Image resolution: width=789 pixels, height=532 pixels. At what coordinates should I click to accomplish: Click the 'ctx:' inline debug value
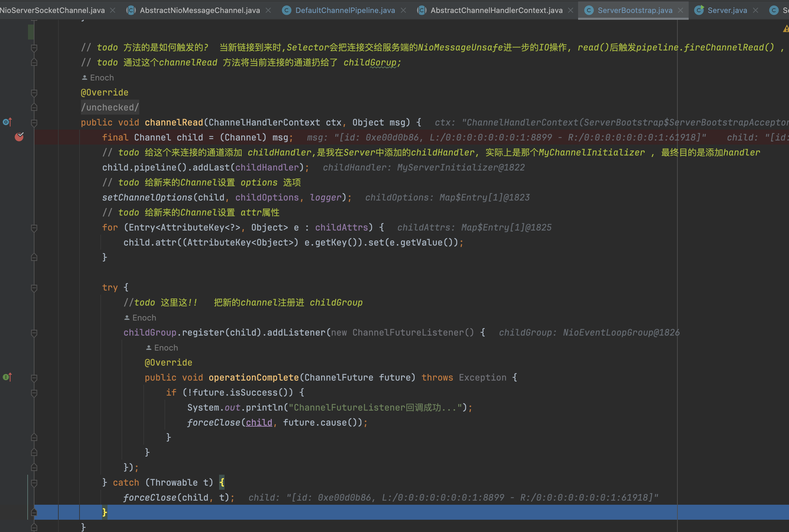(x=612, y=122)
